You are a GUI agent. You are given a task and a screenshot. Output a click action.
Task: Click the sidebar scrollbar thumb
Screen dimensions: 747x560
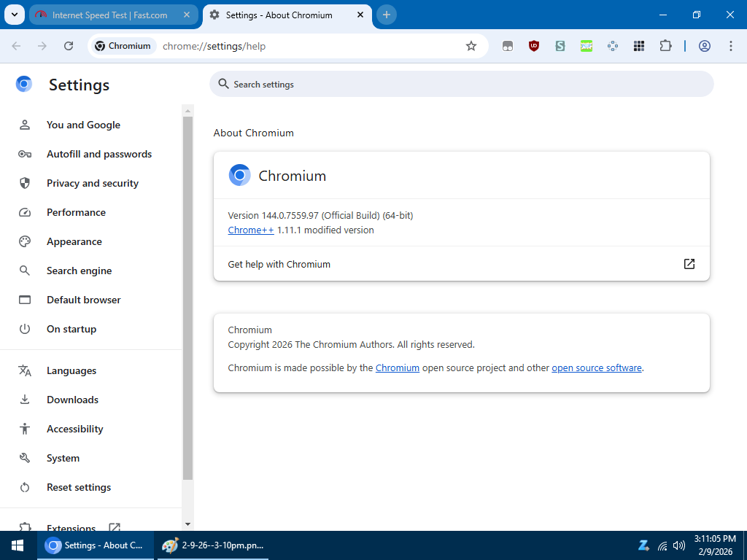[x=187, y=298]
